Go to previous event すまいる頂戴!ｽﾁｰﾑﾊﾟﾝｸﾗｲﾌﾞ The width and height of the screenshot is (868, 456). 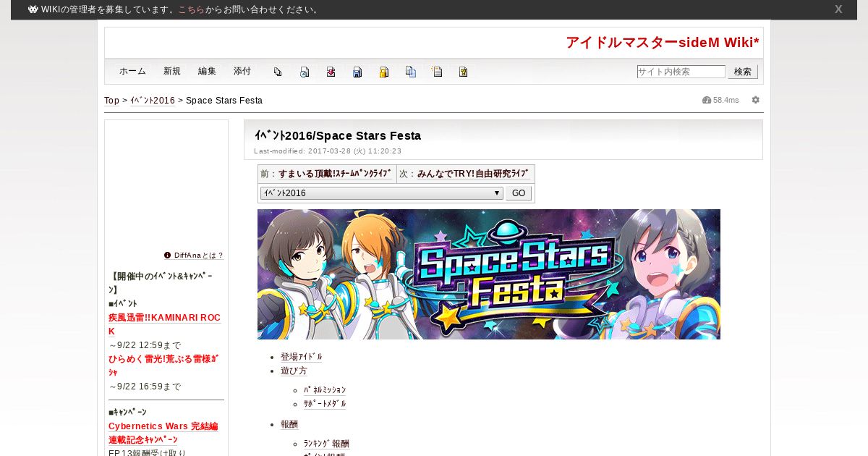(336, 174)
